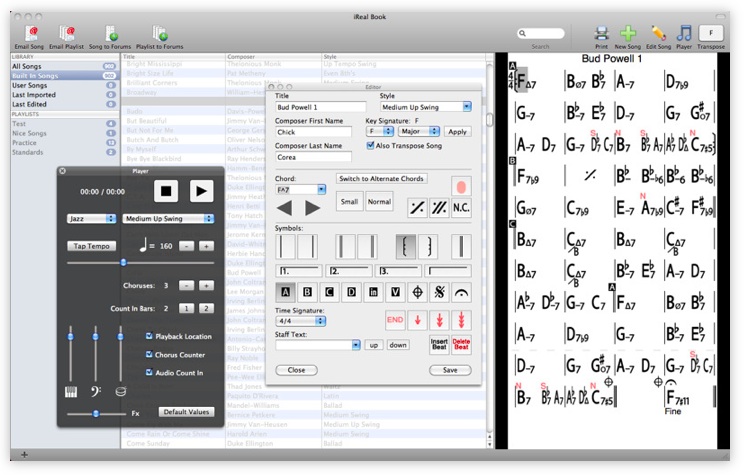The width and height of the screenshot is (744, 475).
Task: Insert third ending bracket symbol
Action: pyautogui.click(x=398, y=271)
